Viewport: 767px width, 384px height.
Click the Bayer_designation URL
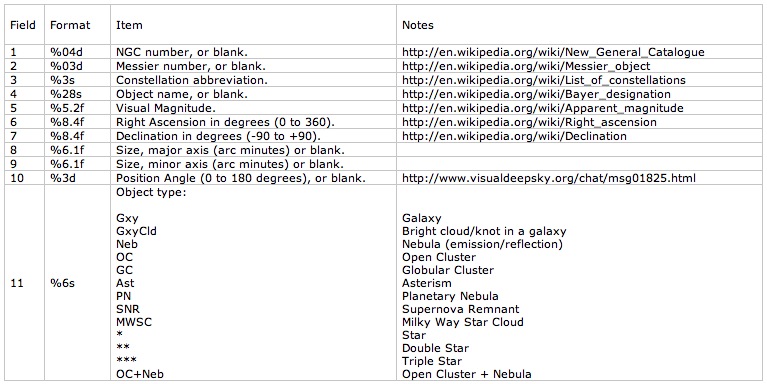536,94
